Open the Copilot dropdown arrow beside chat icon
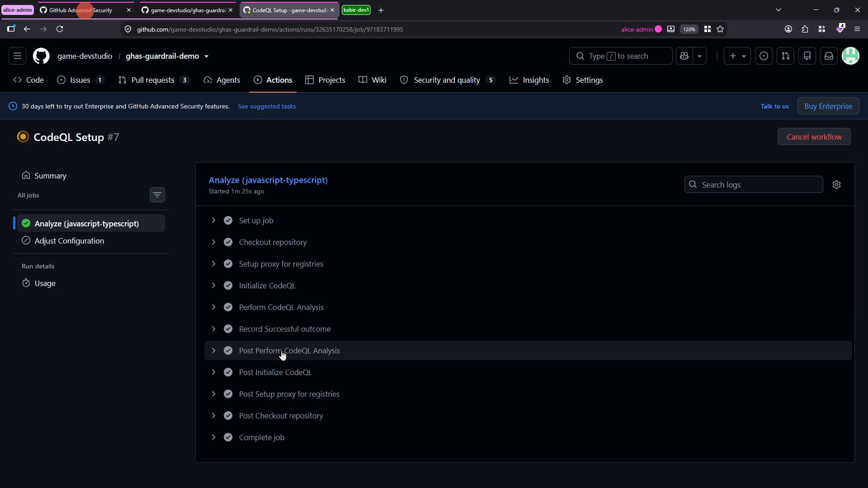868x488 pixels. (699, 56)
